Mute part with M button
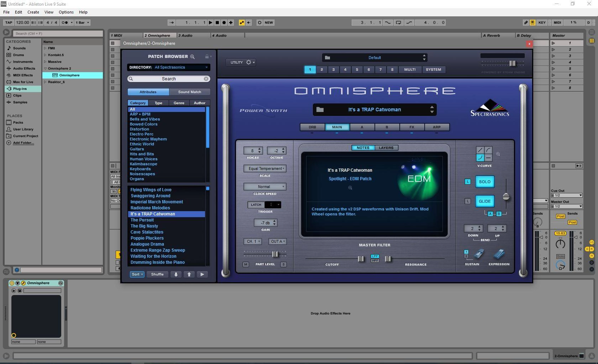Viewport: 598px width, 364px height. (x=246, y=264)
